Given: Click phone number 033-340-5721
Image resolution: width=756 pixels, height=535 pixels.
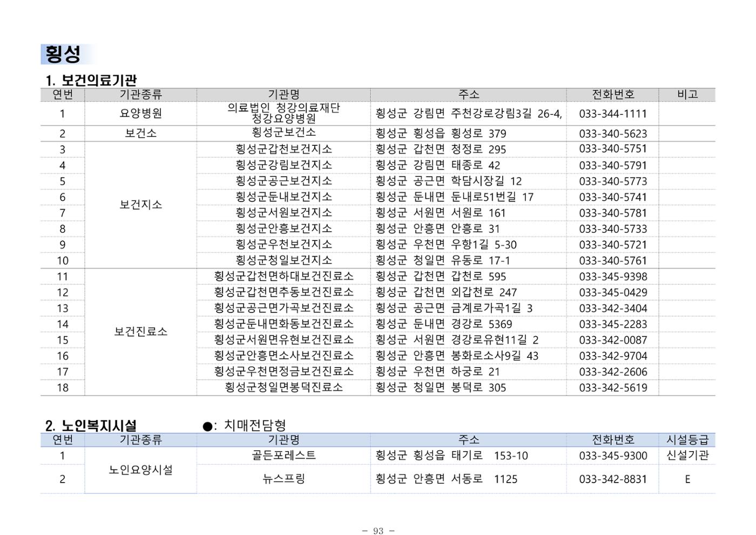Looking at the screenshot, I should click(613, 245).
